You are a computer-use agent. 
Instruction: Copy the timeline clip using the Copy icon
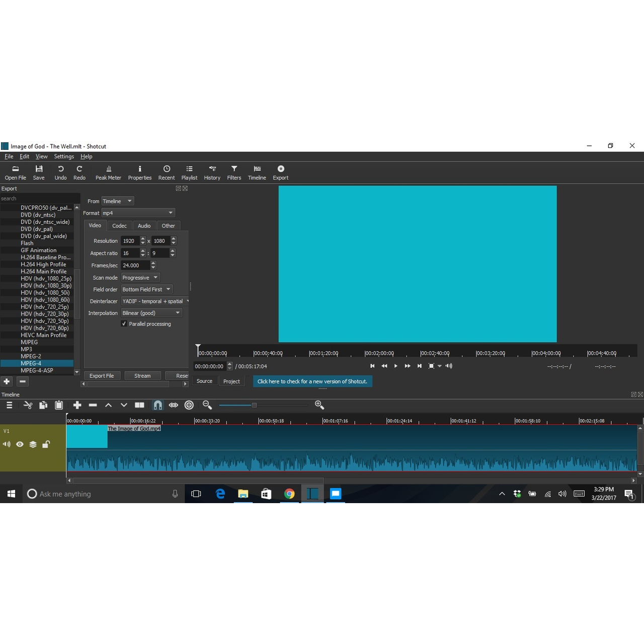43,405
